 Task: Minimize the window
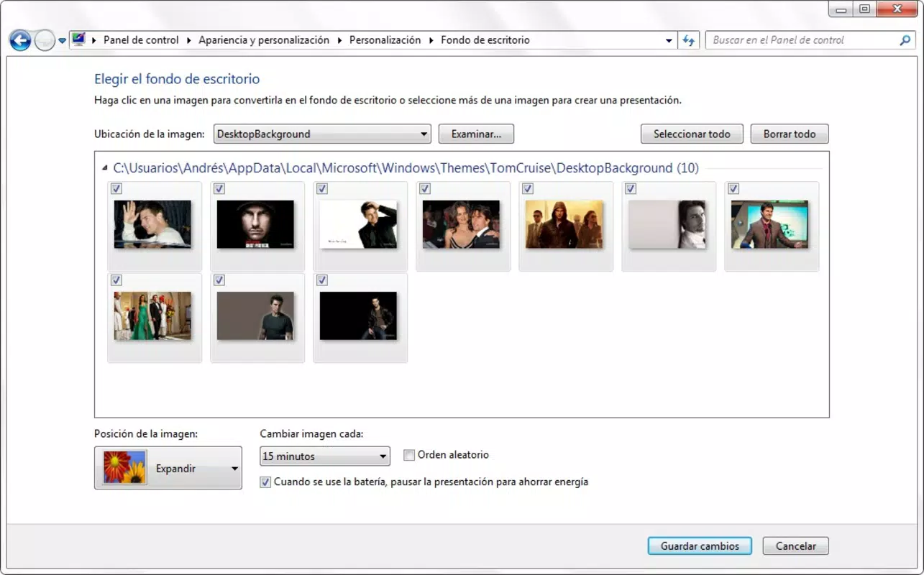[841, 9]
